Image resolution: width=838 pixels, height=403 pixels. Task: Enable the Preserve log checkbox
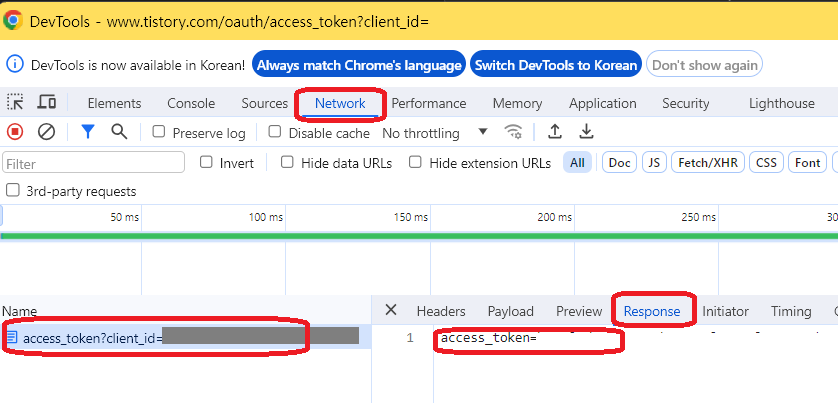(159, 131)
